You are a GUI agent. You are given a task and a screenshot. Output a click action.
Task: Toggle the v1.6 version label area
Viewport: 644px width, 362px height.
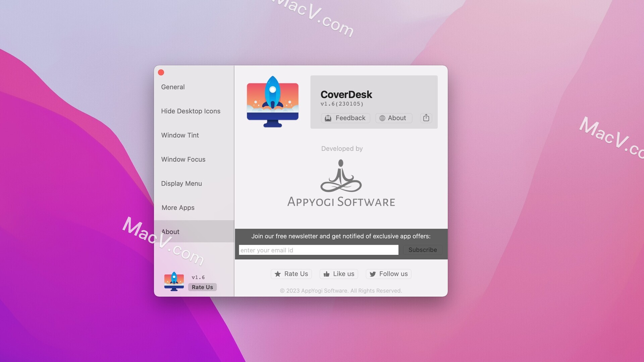198,277
